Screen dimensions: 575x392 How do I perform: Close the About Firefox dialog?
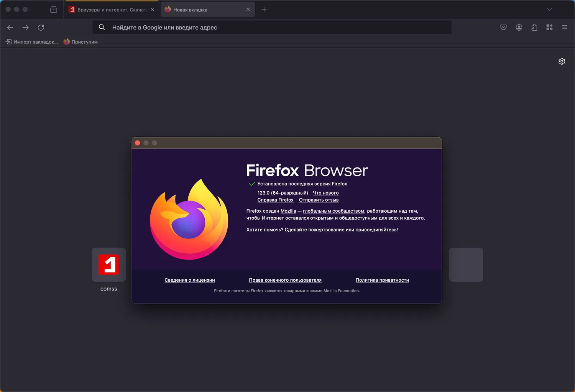point(138,143)
